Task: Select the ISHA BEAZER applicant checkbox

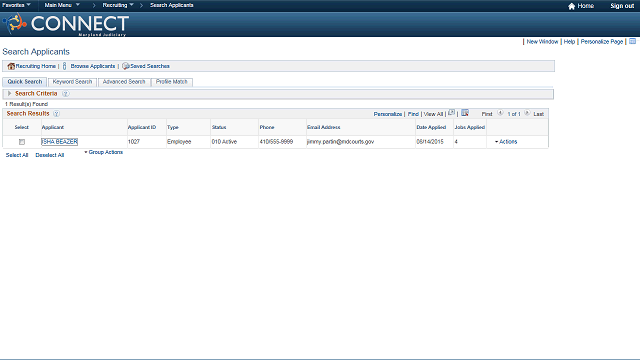Action: coord(22,142)
